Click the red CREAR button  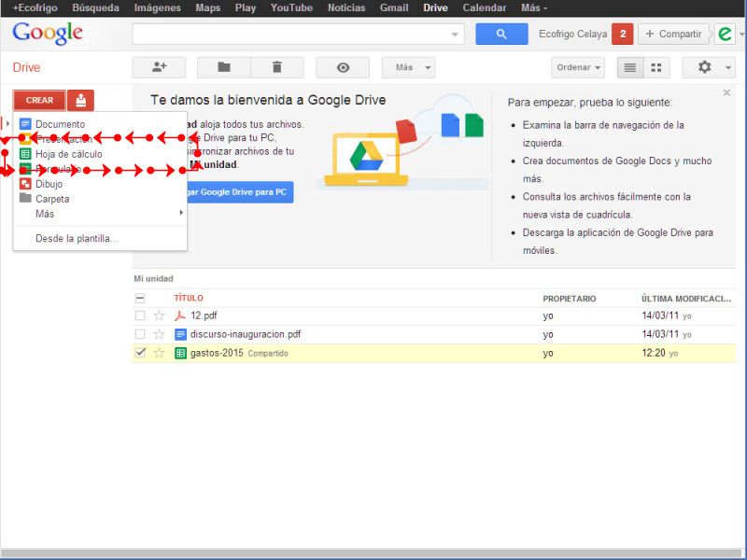coord(39,100)
